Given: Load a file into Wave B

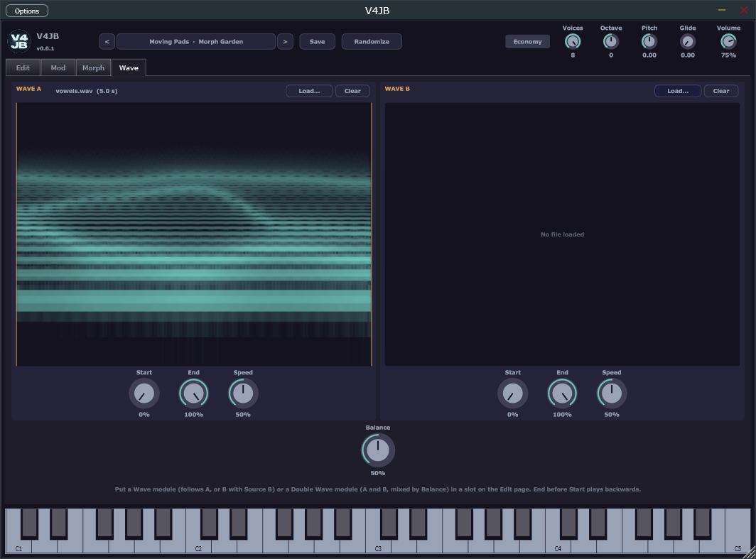Looking at the screenshot, I should pyautogui.click(x=678, y=91).
